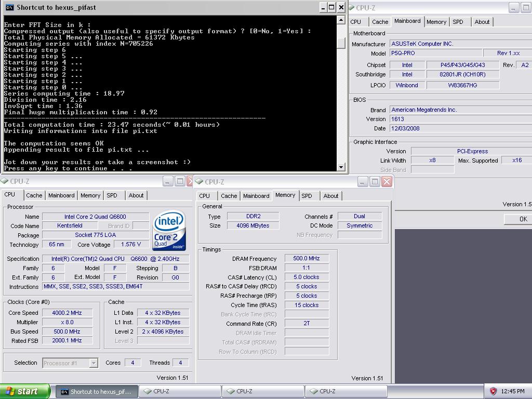The width and height of the screenshot is (532, 399).
Task: Close the Memory CPU-Z window
Action: [x=387, y=182]
